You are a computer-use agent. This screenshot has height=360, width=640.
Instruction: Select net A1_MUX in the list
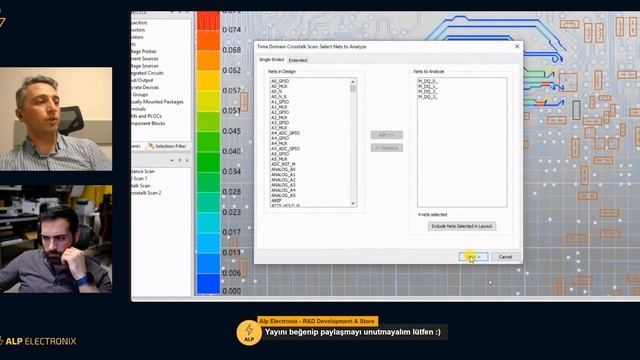point(279,107)
